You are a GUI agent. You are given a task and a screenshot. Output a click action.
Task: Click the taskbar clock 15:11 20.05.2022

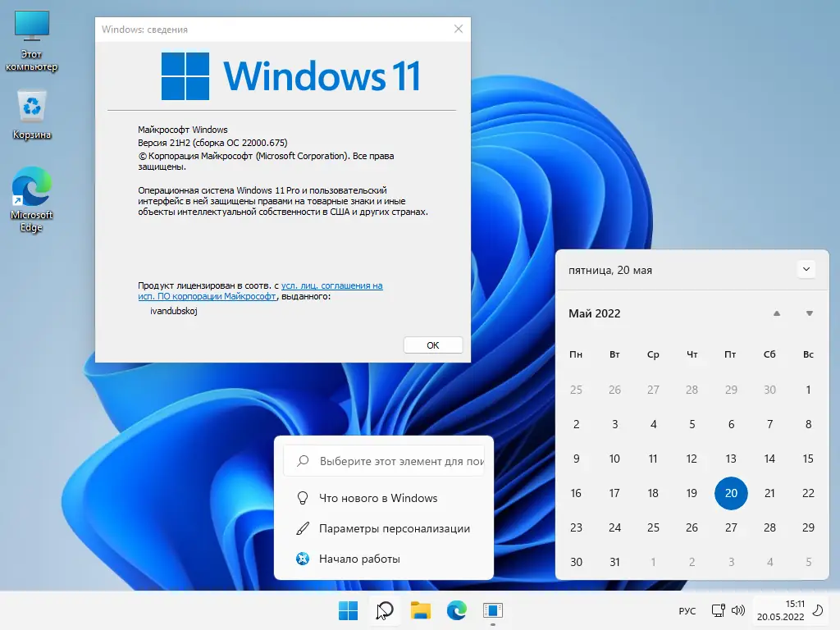coord(781,610)
